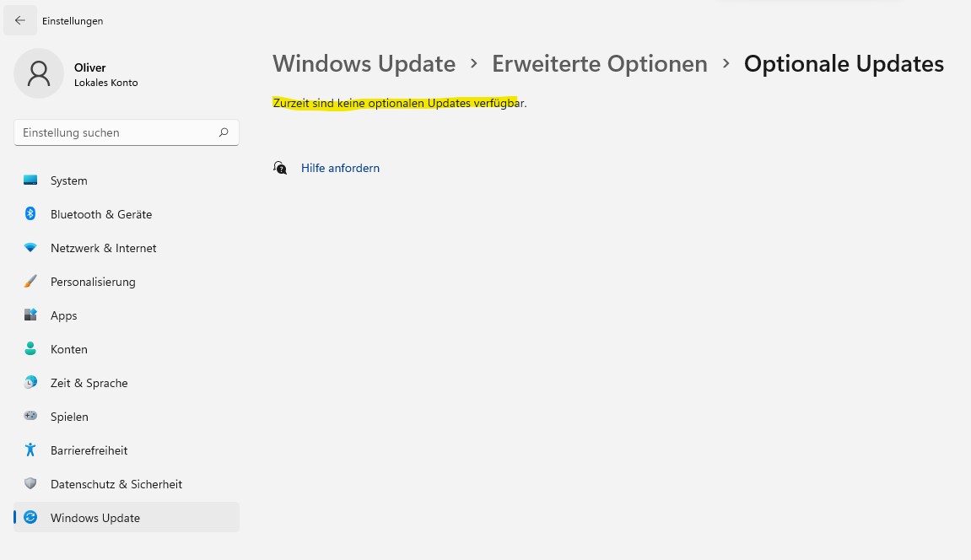971x560 pixels.
Task: Open the Apps icon in sidebar
Action: 30,315
